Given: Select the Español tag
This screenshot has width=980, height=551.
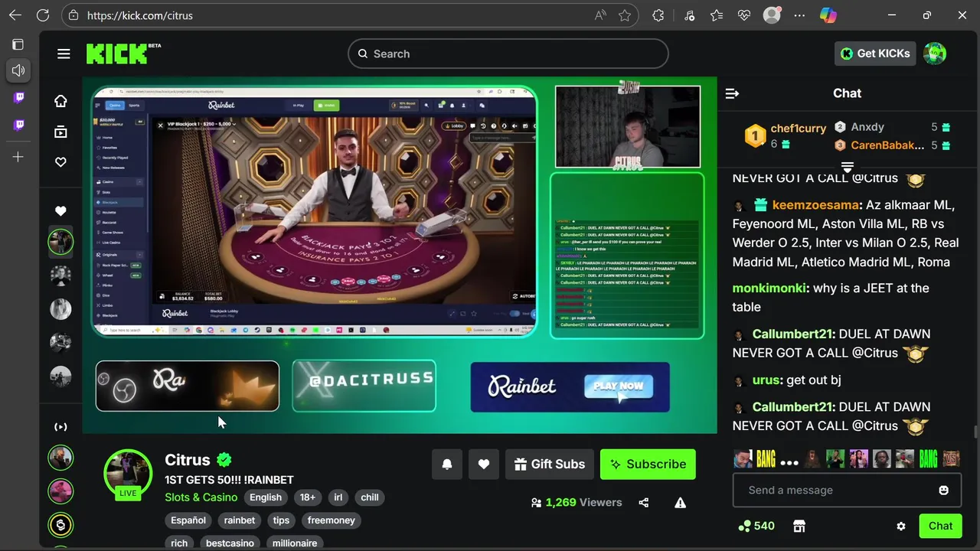Looking at the screenshot, I should (188, 520).
